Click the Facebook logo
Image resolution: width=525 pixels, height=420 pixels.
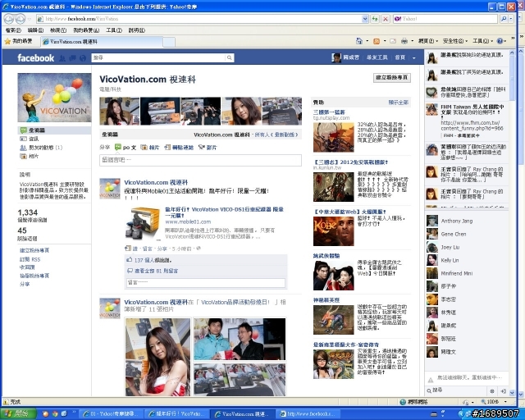35,58
